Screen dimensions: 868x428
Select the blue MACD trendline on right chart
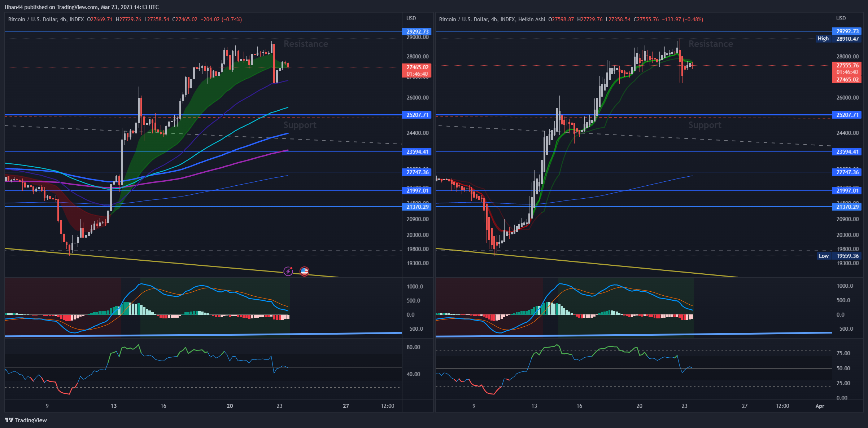coord(634,335)
